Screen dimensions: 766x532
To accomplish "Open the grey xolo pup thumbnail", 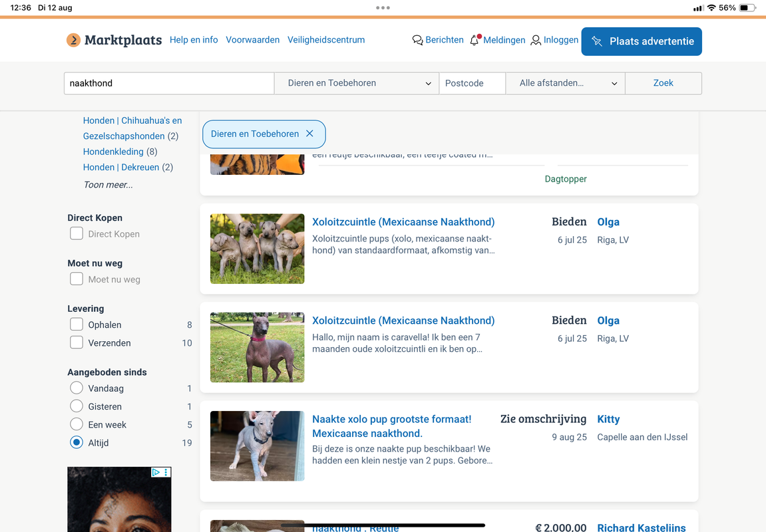I will (258, 446).
